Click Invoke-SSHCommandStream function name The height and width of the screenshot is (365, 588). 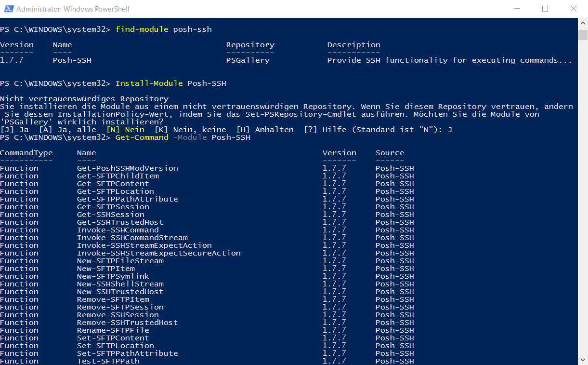[132, 238]
